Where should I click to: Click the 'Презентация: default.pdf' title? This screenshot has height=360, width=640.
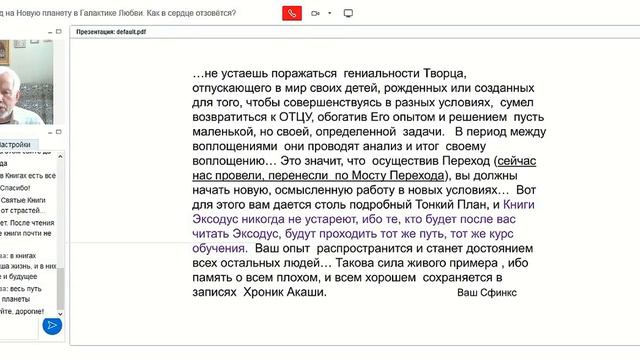pyautogui.click(x=111, y=32)
